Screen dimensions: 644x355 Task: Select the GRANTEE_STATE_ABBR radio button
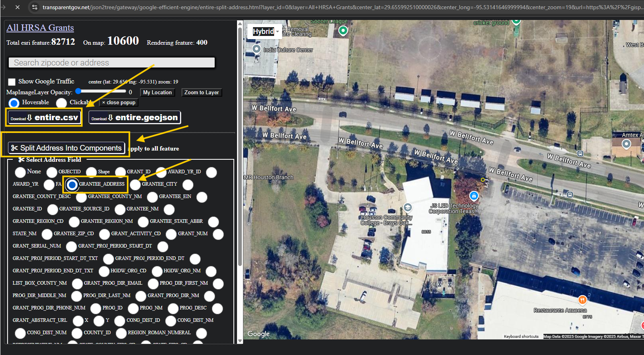pyautogui.click(x=143, y=222)
